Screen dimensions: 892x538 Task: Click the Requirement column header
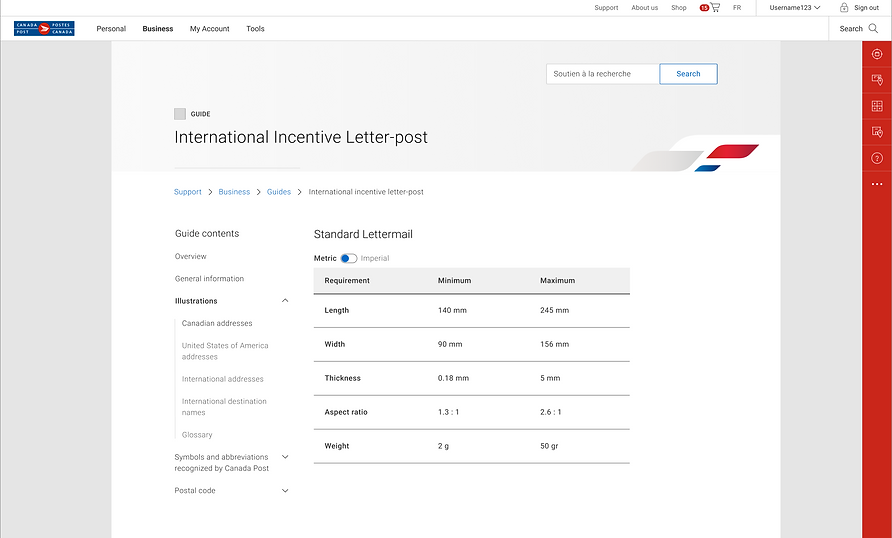tap(347, 280)
